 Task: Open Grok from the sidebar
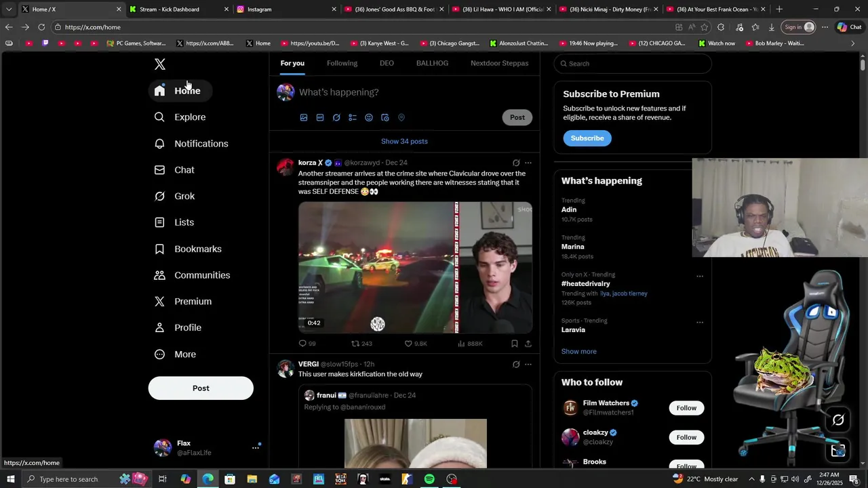point(175,196)
